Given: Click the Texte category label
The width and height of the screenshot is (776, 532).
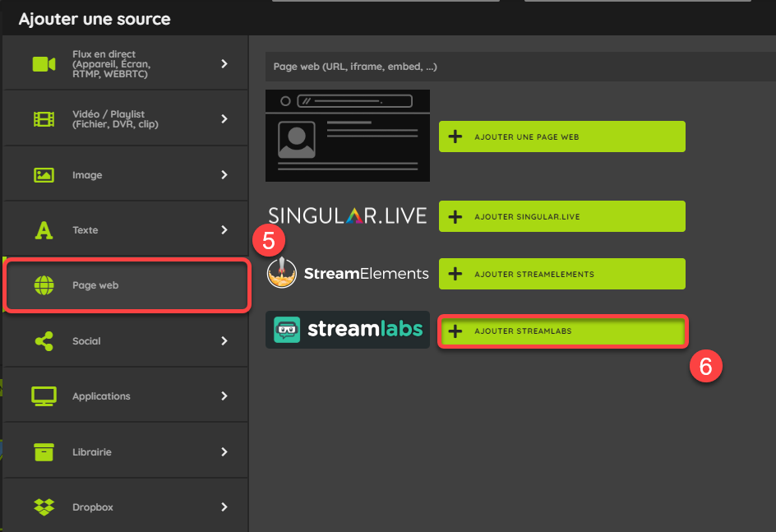Looking at the screenshot, I should pos(85,230).
